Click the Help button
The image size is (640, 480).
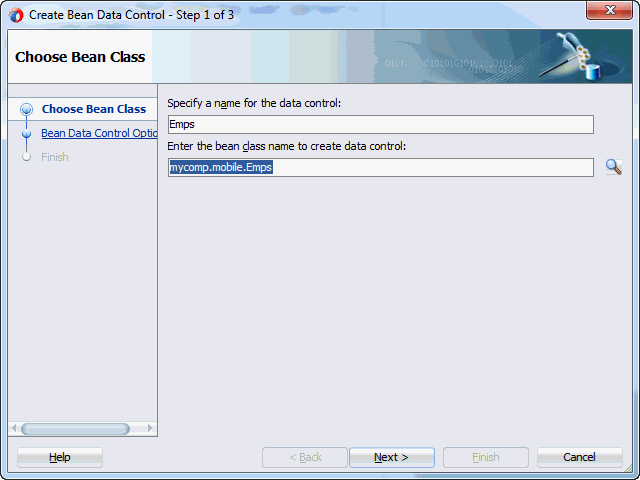click(60, 458)
